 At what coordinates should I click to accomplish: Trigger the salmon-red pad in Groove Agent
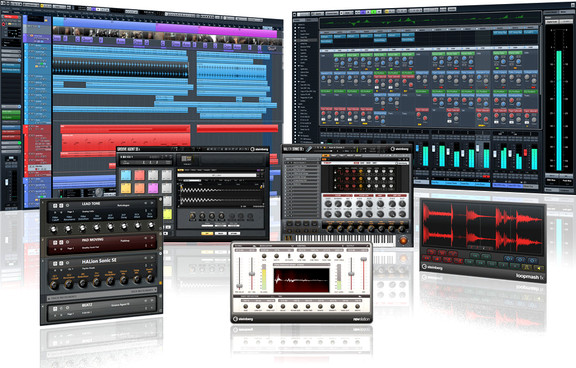pos(140,175)
